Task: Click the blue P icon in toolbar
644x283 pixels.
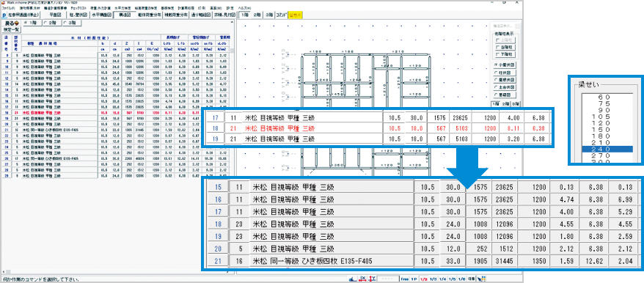Action: pyautogui.click(x=4, y=15)
